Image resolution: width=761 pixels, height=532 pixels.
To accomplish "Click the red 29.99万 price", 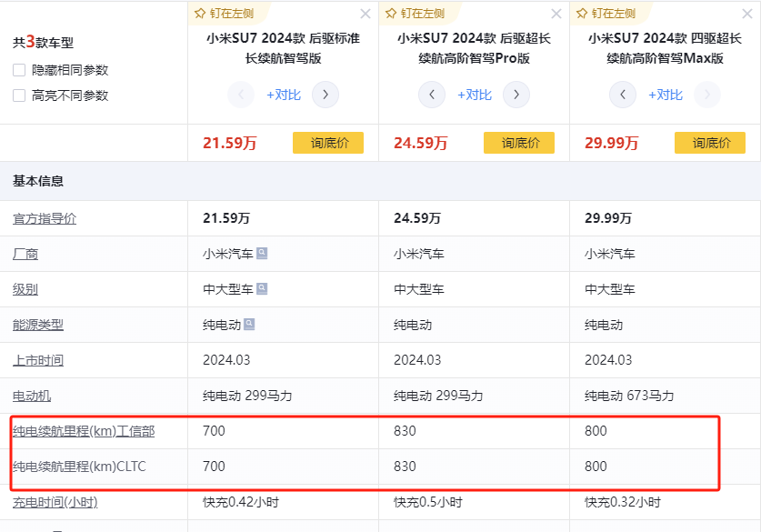I will (x=612, y=143).
